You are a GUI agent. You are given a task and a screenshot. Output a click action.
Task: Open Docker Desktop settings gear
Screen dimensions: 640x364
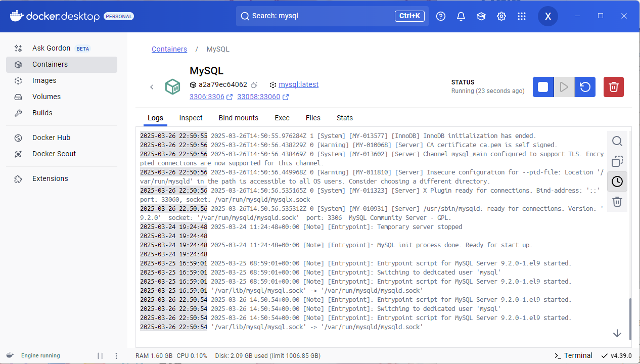point(501,16)
